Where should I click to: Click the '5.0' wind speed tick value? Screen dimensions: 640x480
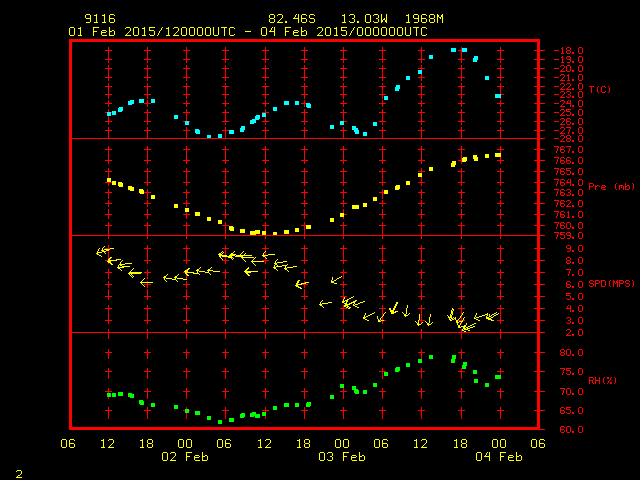[574, 297]
